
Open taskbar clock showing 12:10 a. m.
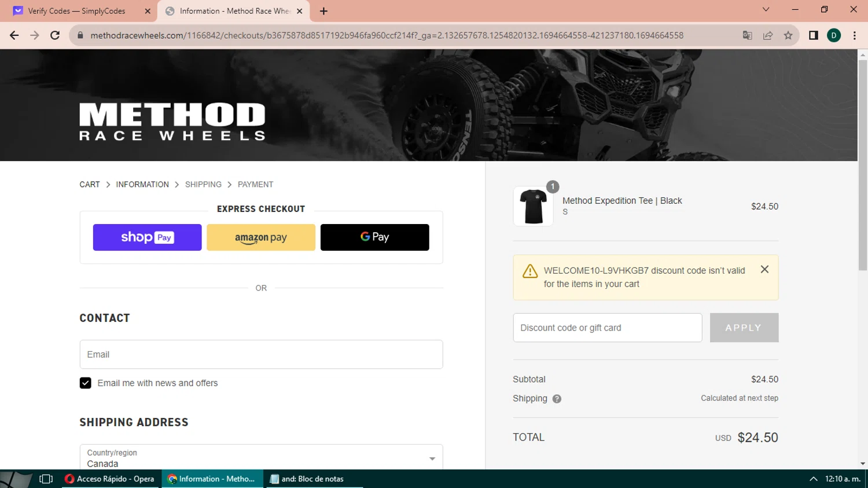pos(843,479)
